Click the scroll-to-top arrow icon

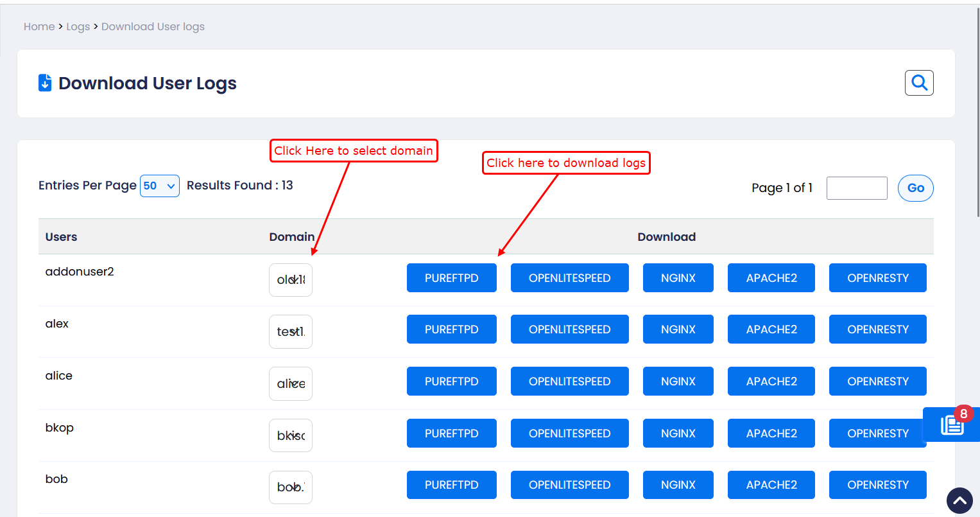click(x=959, y=501)
